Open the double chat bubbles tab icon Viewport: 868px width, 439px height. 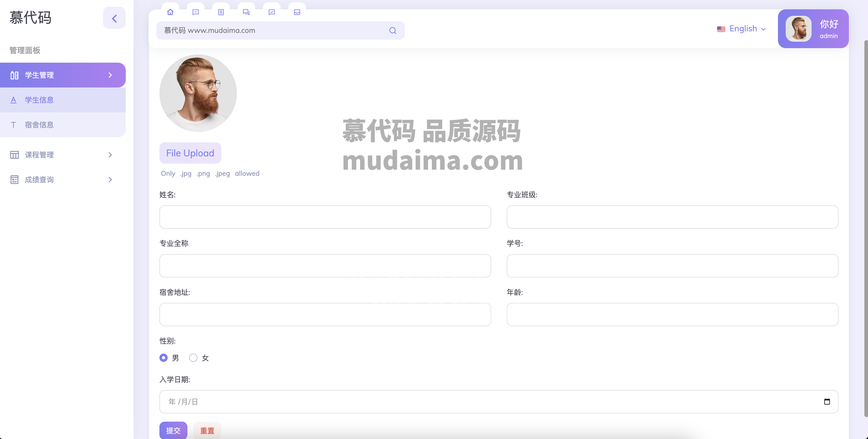tap(246, 12)
